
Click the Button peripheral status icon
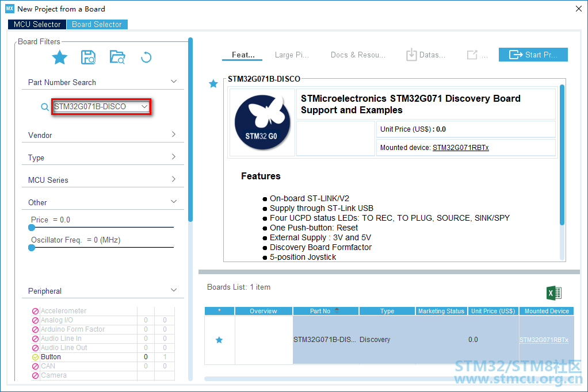click(x=35, y=357)
